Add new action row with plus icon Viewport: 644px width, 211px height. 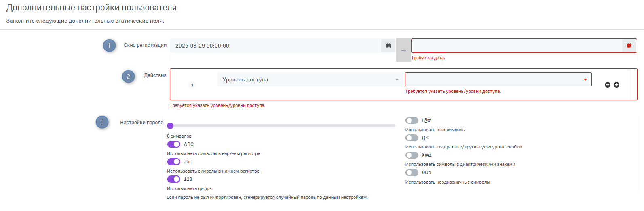(617, 85)
